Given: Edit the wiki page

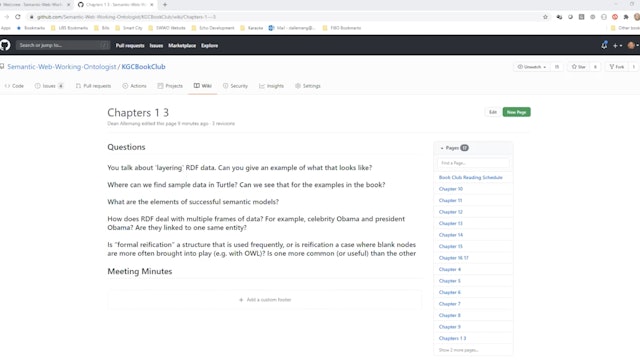Looking at the screenshot, I should [493, 112].
